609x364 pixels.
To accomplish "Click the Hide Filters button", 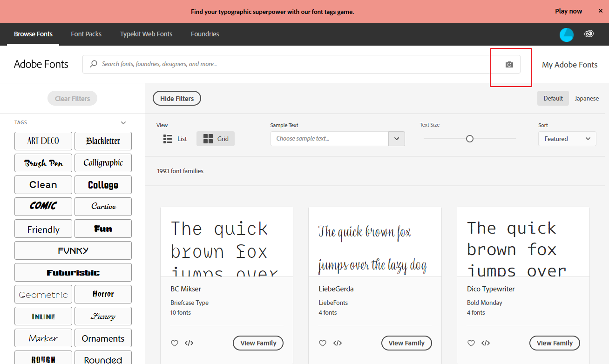I will click(177, 99).
